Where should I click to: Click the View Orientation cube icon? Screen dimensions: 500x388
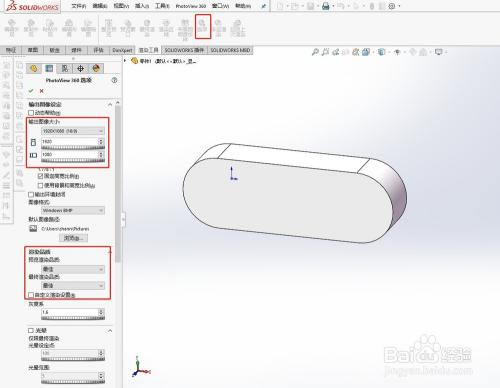coord(366,52)
